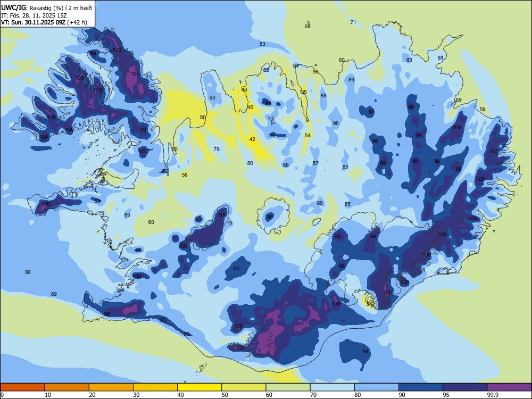This screenshot has height=399, width=532.
Task: Select the legend tick label 70
Action: tap(313, 395)
